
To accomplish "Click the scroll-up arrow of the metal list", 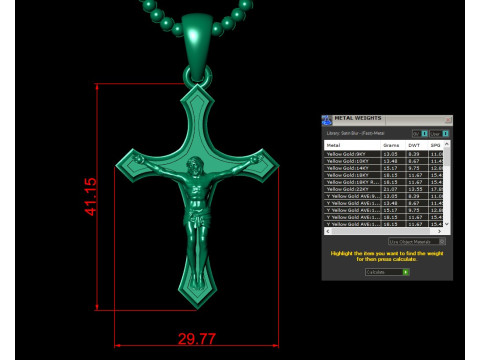I will tap(447, 144).
